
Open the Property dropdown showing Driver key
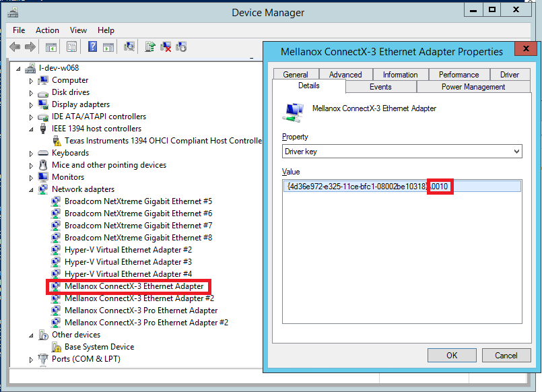coord(402,152)
